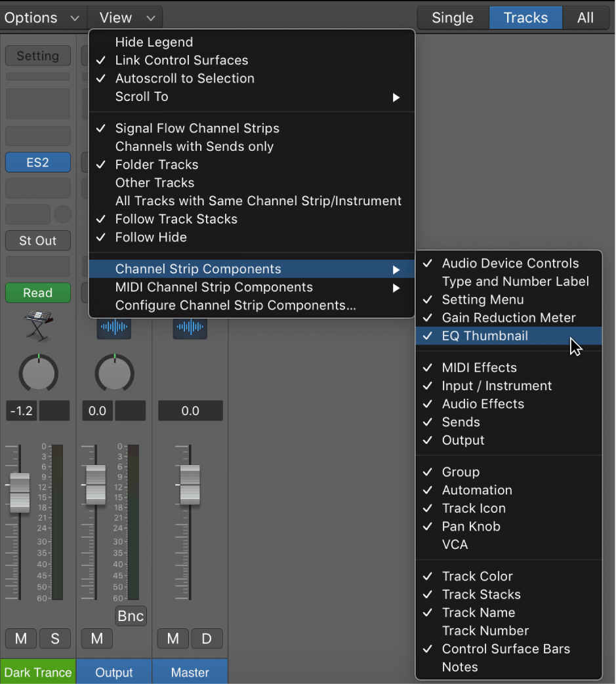
Task: Click the Dark Trance keyboard track icon
Action: point(38,325)
